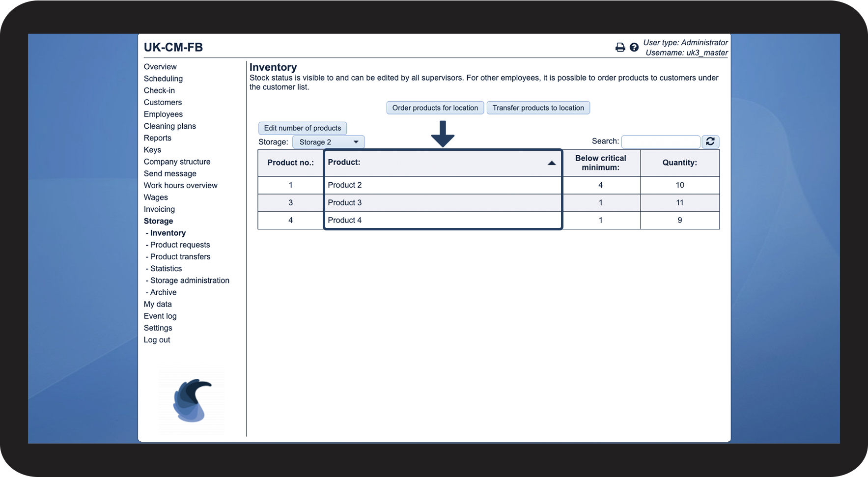
Task: Click Log out in sidebar
Action: tap(157, 340)
